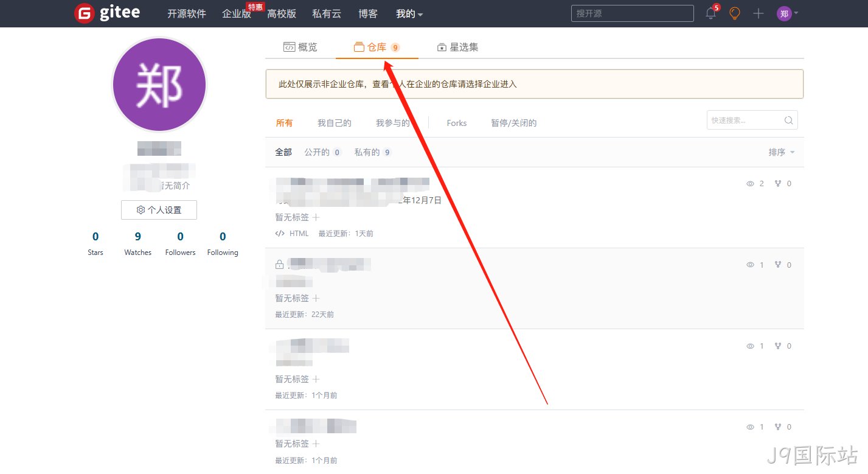Viewport: 868px width, 474px height.
Task: Click fork icon on repository updated 22天前
Action: pyautogui.click(x=778, y=265)
